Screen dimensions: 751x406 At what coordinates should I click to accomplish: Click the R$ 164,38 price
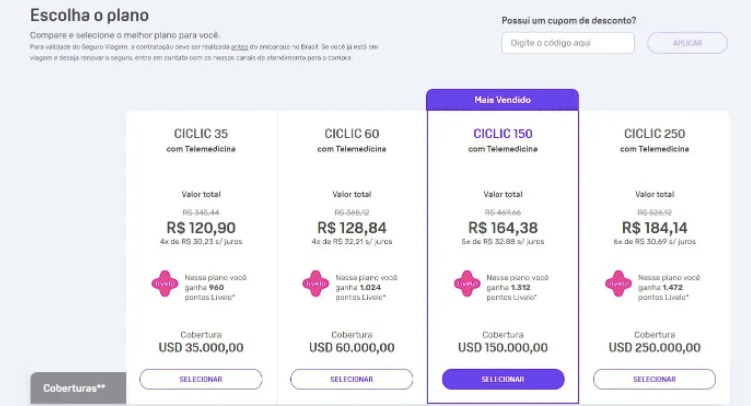coord(503,228)
